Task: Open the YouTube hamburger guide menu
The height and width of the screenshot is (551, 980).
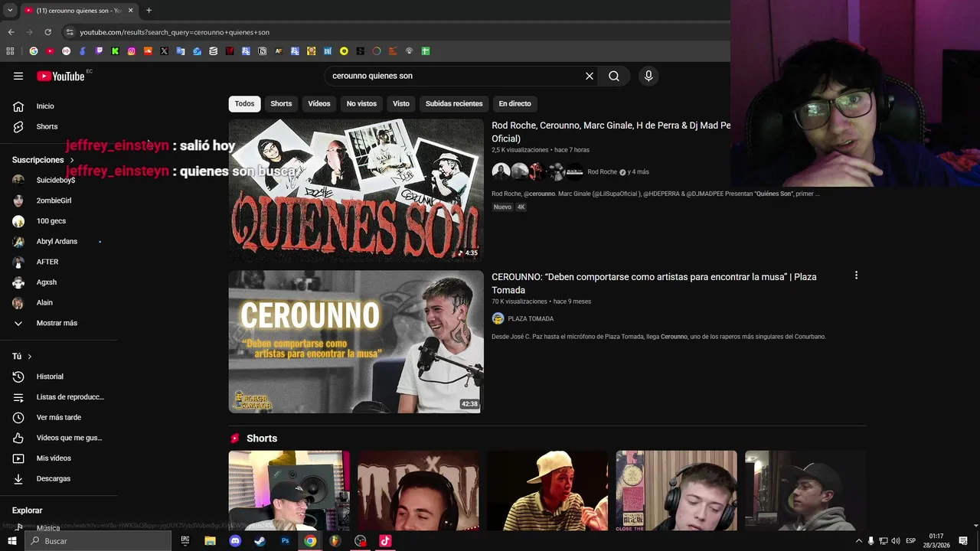Action: point(18,76)
